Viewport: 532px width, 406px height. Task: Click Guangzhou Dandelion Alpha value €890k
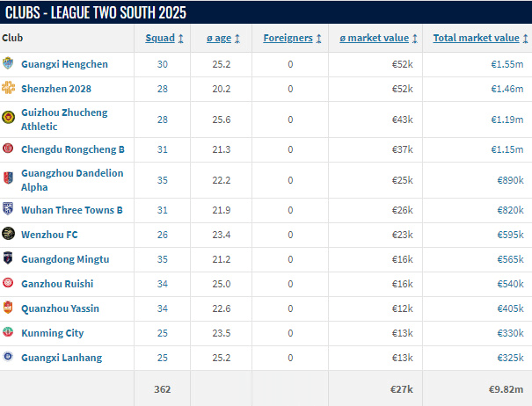coord(510,180)
